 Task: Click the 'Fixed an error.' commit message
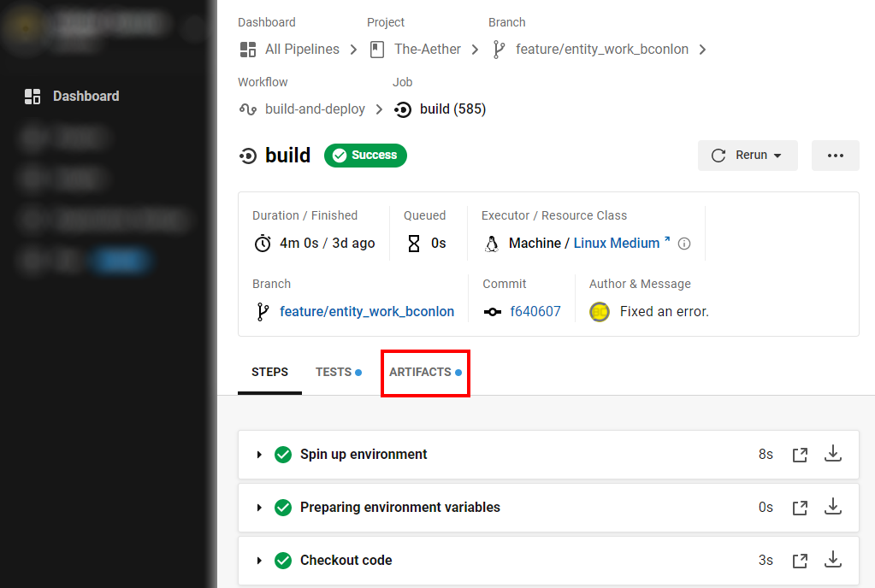(x=664, y=312)
